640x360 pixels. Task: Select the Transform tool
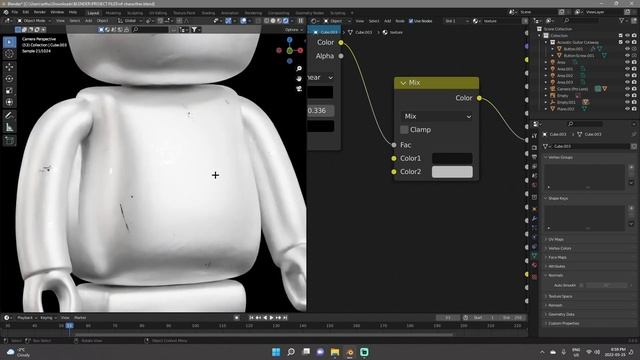pyautogui.click(x=9, y=102)
